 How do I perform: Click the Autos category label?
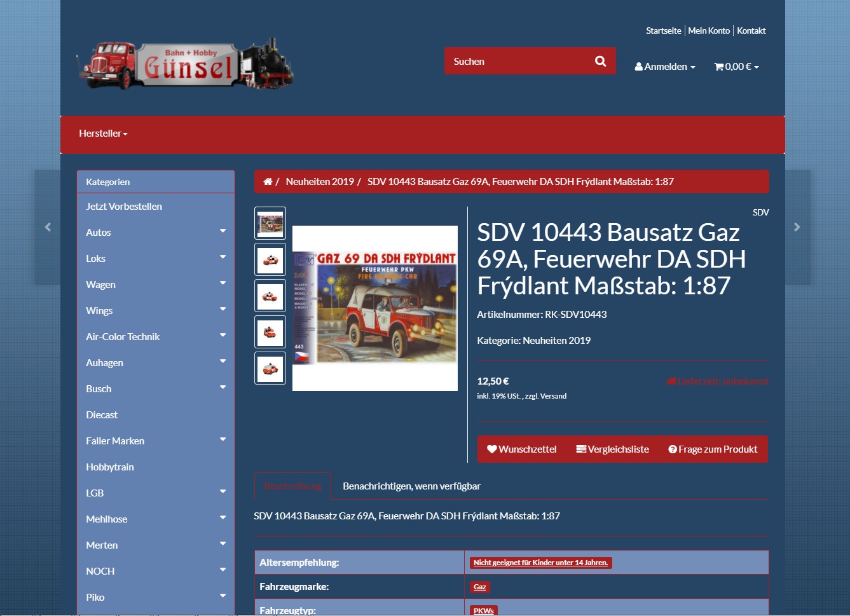[x=99, y=233]
